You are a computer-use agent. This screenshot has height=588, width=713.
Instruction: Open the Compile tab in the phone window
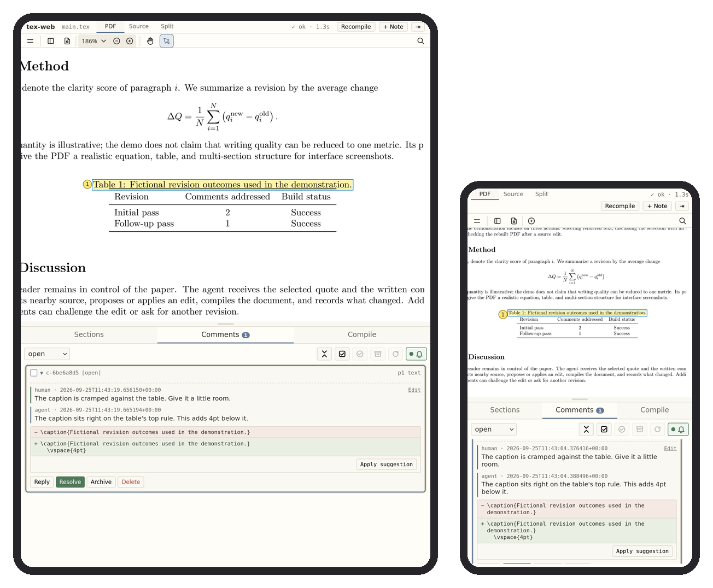[x=654, y=410]
